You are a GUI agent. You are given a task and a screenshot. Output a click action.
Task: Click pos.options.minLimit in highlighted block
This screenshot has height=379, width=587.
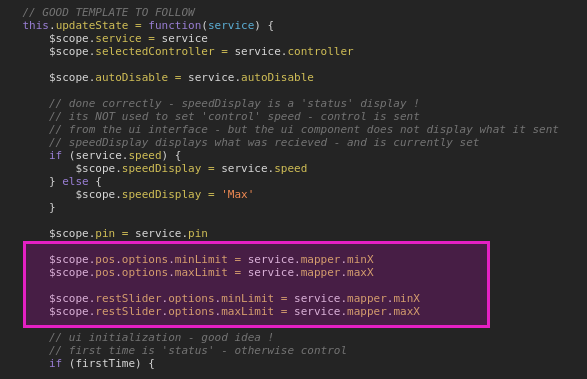(161, 260)
